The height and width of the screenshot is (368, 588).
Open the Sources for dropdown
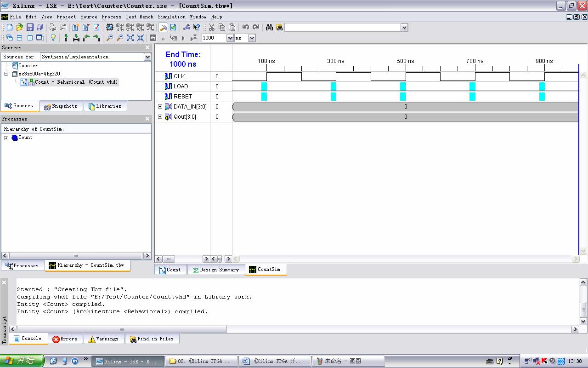click(x=147, y=57)
